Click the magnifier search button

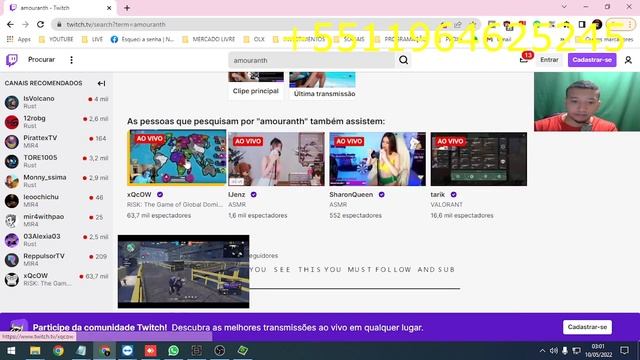pyautogui.click(x=404, y=60)
